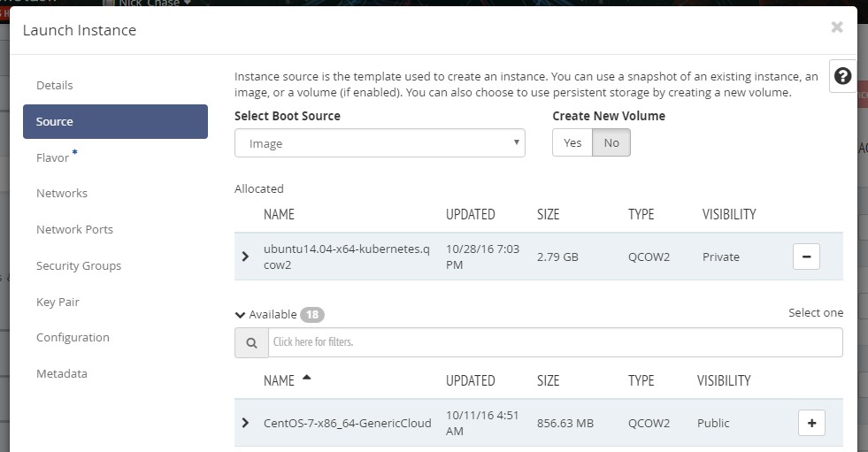Click the search magnifier icon
The image size is (868, 452).
click(x=251, y=343)
